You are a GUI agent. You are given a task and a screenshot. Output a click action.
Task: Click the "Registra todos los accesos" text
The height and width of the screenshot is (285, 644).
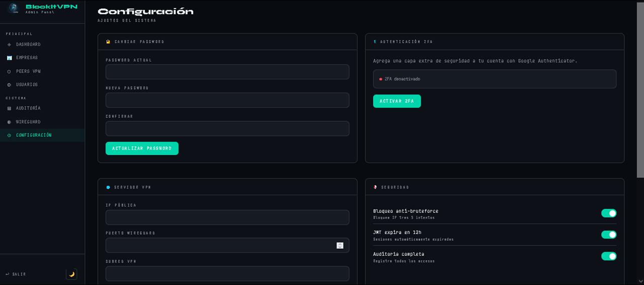click(x=404, y=261)
